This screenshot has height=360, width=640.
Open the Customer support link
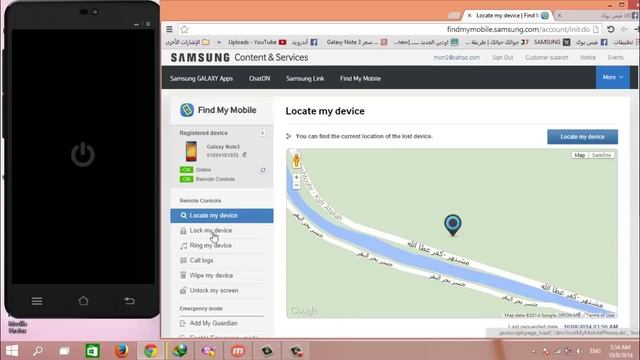(547, 58)
